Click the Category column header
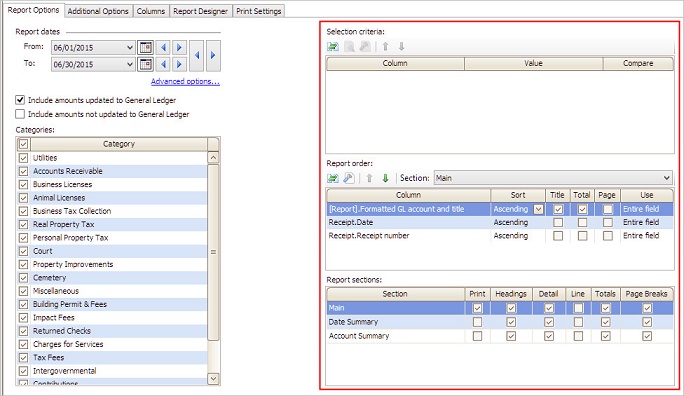Viewport: 684px width, 396px height. coord(119,144)
